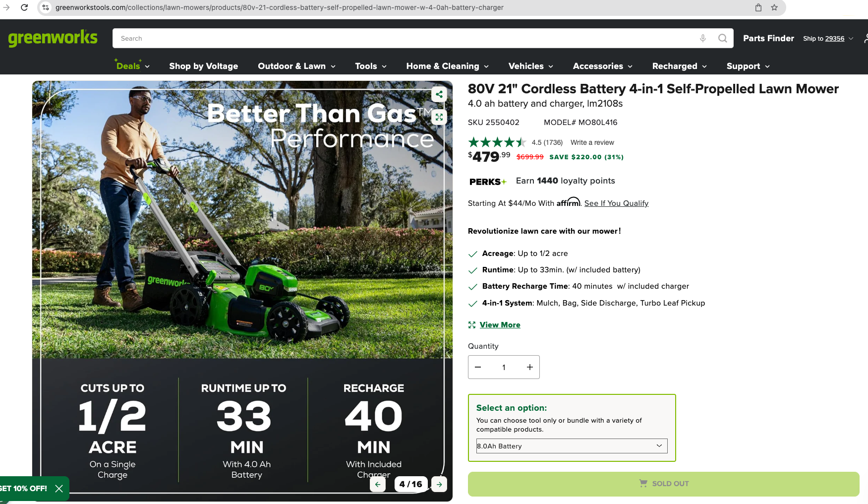Click SKU 2550402 text
Screen dimensions: 868x504
tap(494, 123)
